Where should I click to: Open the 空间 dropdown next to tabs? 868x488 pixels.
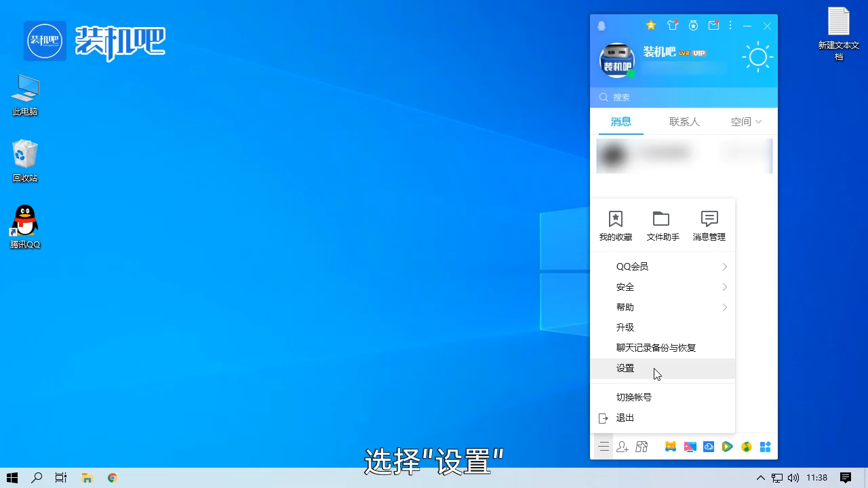(745, 121)
